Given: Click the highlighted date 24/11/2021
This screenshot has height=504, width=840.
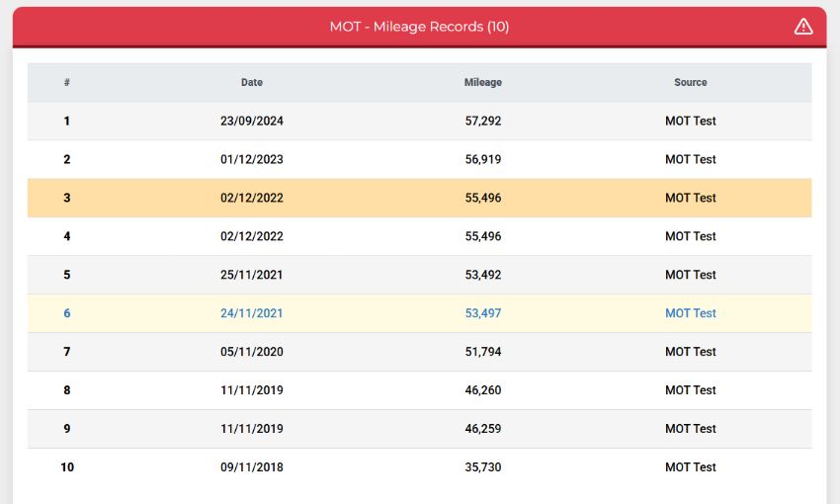Looking at the screenshot, I should click(x=252, y=313).
